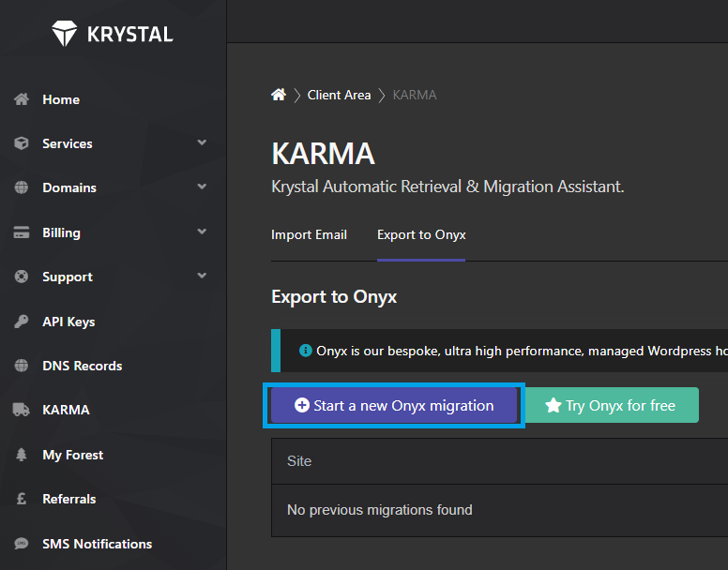Click the KRYSTAL brand name text

(x=130, y=35)
